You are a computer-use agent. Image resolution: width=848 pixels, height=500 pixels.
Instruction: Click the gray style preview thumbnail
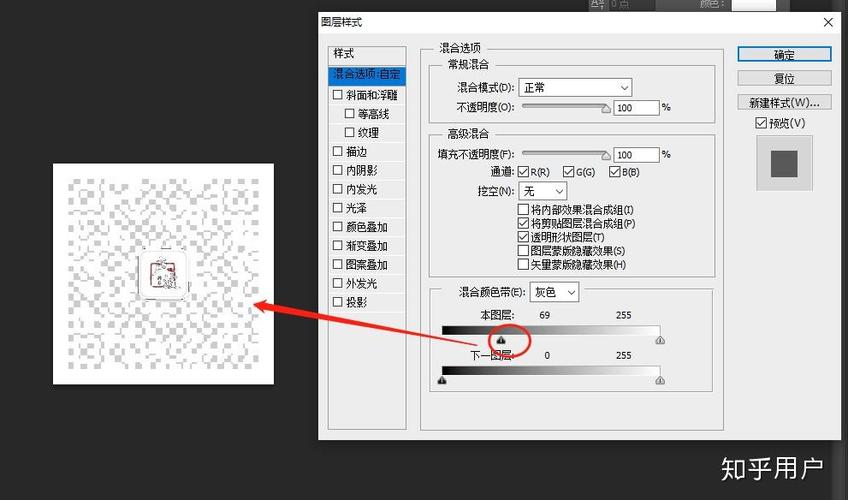coord(784,163)
